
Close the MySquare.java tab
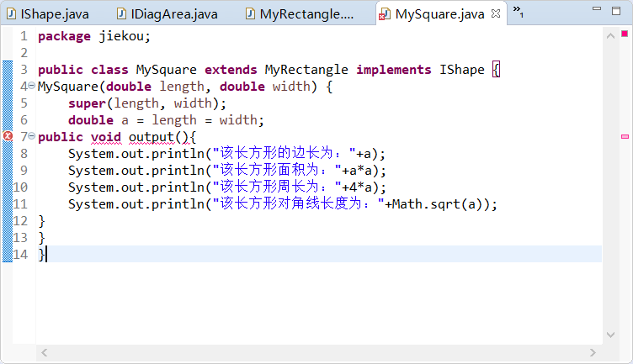click(496, 13)
